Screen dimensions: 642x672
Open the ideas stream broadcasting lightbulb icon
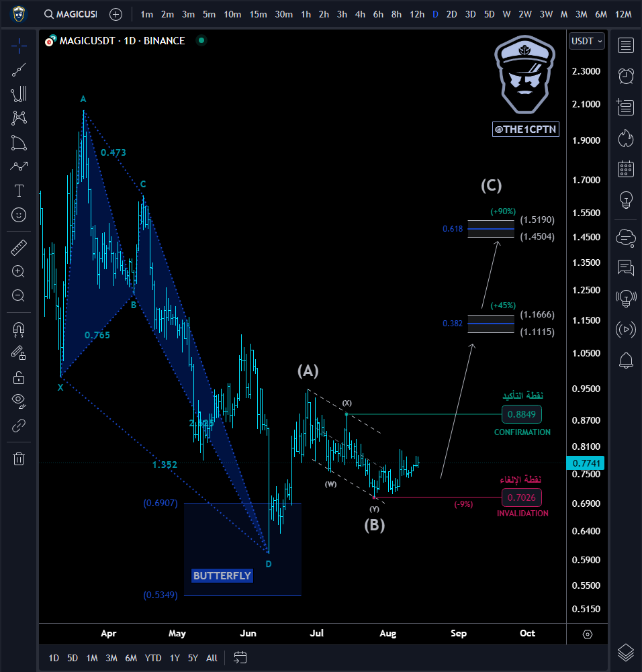click(x=626, y=299)
